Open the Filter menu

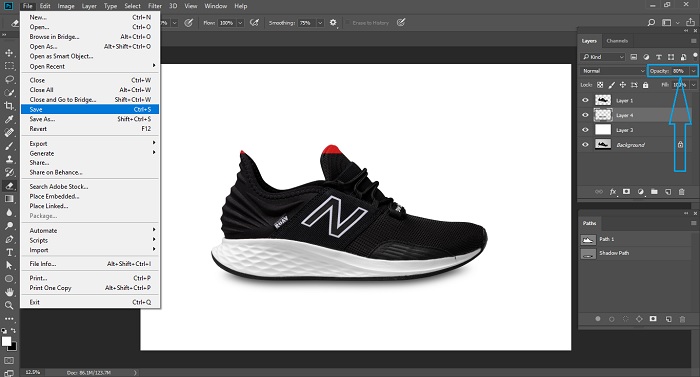point(155,6)
